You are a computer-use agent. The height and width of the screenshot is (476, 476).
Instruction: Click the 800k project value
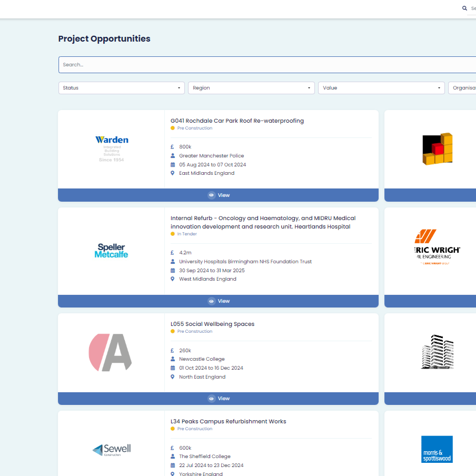pyautogui.click(x=185, y=146)
